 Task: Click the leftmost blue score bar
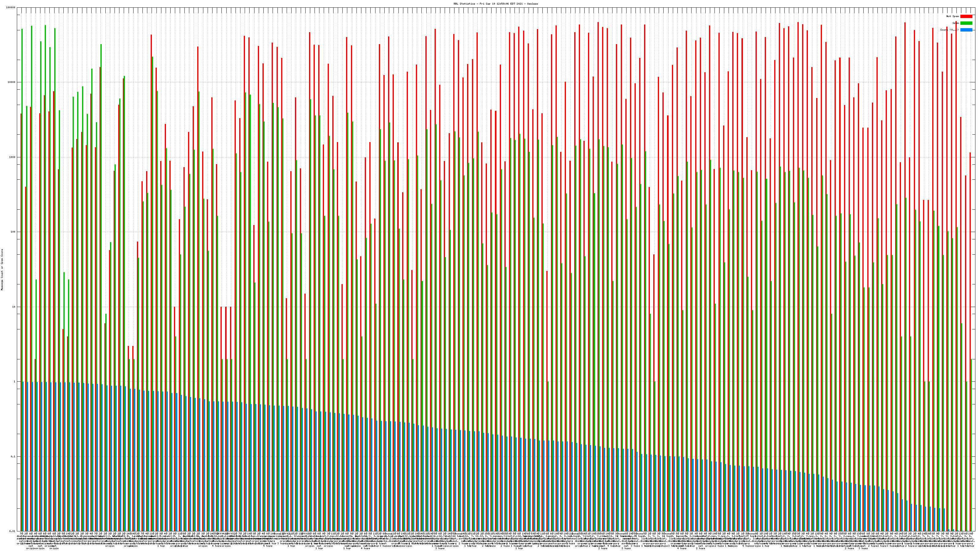point(23,456)
